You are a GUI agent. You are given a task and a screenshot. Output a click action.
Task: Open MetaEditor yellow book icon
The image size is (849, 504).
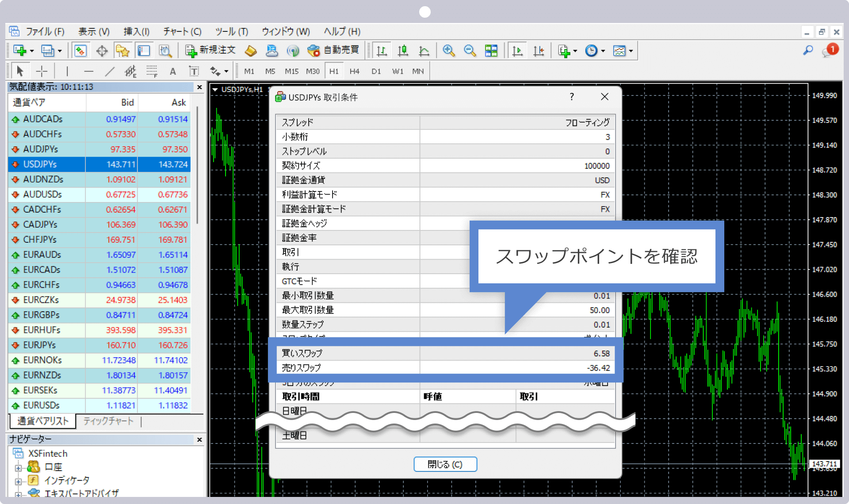coord(251,51)
